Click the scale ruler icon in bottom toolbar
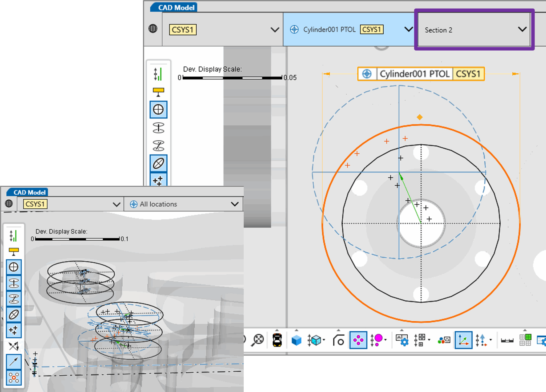The width and height of the screenshot is (546, 392). [507, 341]
